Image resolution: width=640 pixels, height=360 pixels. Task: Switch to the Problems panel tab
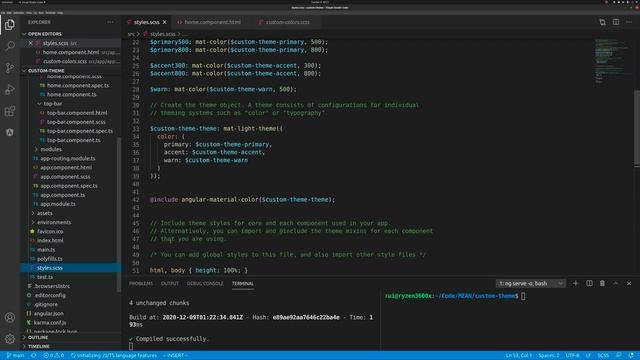(141, 283)
